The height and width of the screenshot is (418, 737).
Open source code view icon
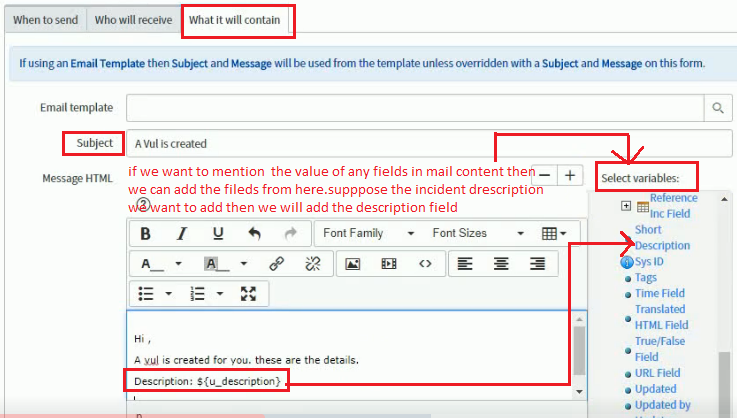pos(425,264)
